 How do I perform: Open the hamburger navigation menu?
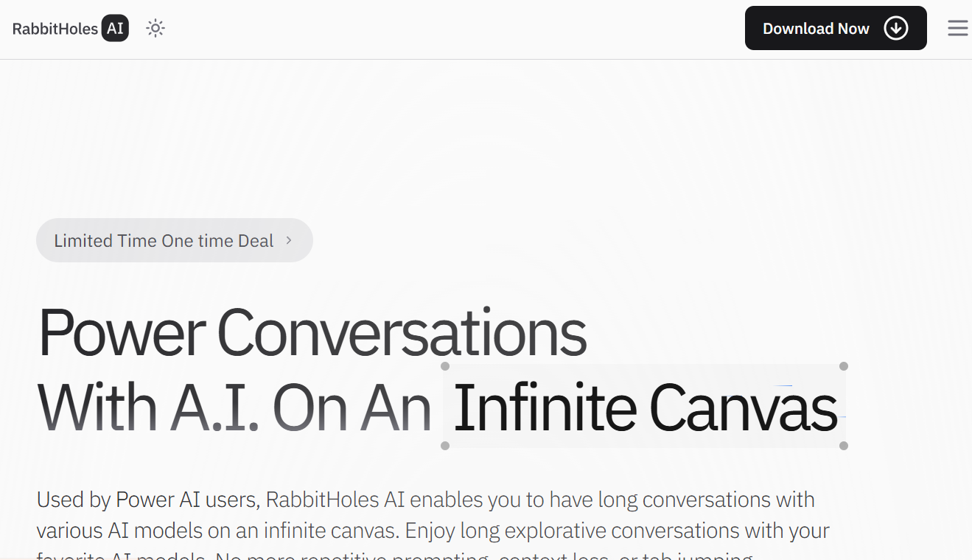tap(957, 28)
